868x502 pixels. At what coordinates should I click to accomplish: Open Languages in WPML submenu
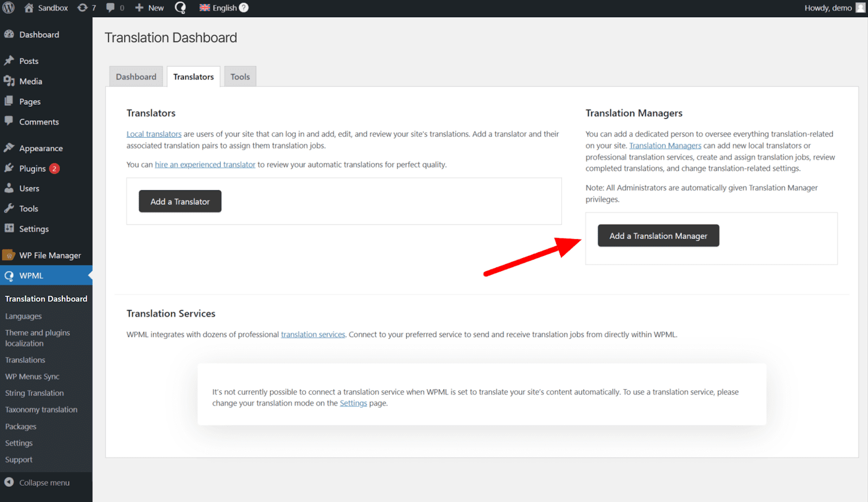(23, 316)
